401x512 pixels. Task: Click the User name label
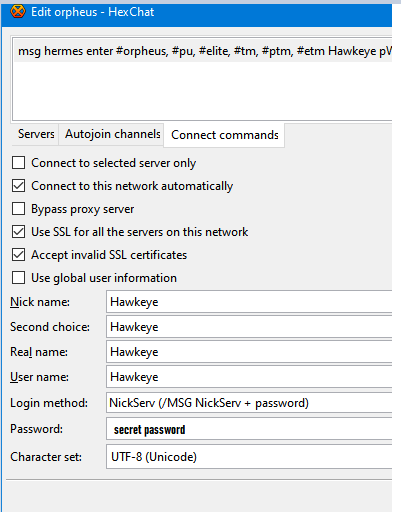[39, 377]
